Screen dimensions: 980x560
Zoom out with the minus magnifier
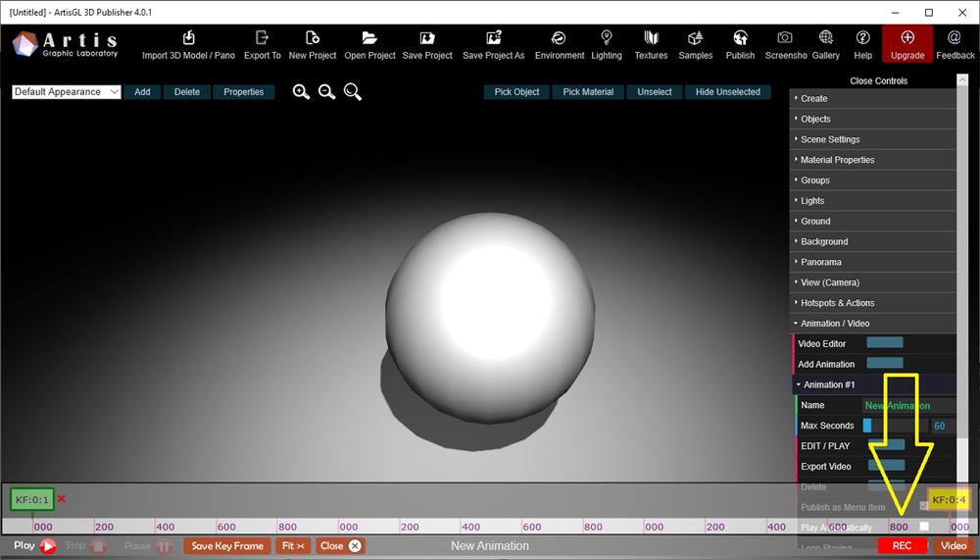click(x=327, y=92)
